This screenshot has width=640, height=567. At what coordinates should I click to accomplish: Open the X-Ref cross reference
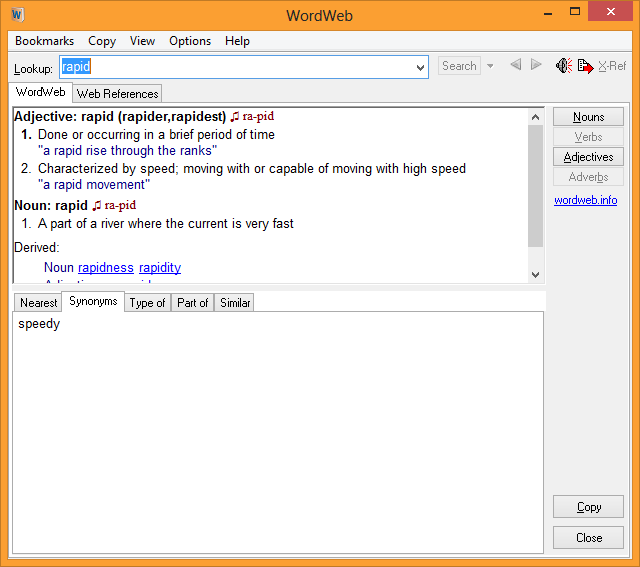point(612,66)
